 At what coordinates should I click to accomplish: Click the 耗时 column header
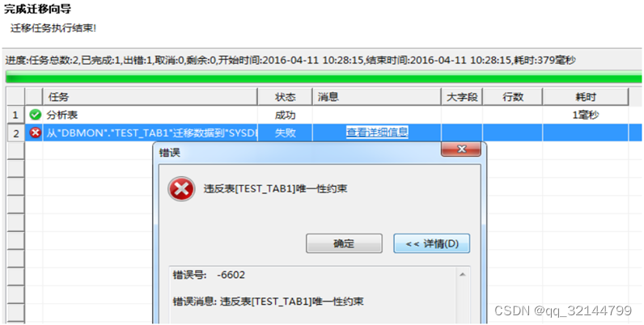pos(586,97)
